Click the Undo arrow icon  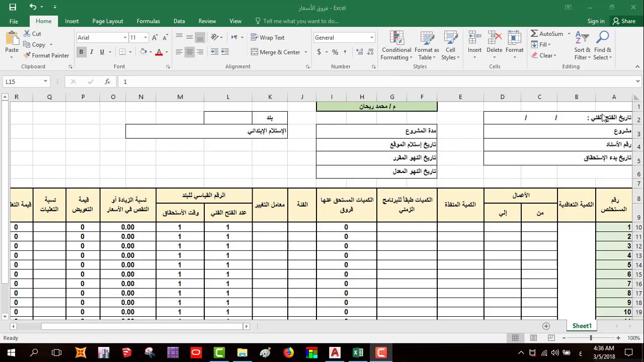pyautogui.click(x=33, y=7)
